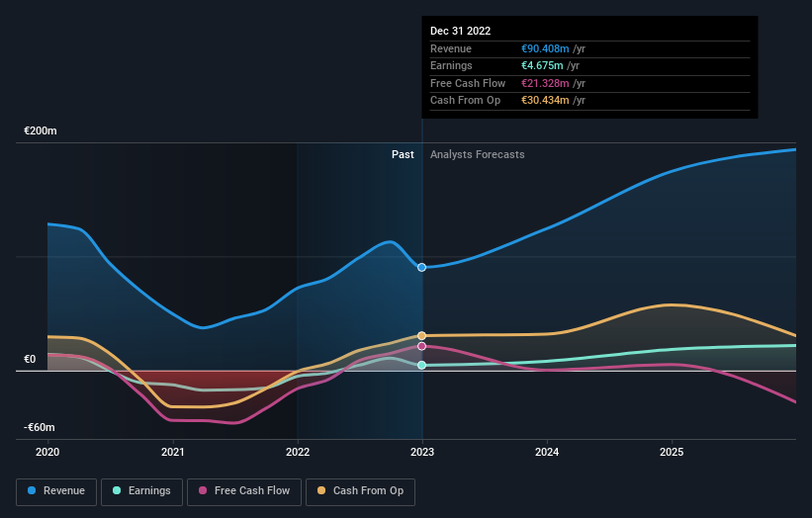Click the Analysts Forecasts label
Image resolution: width=812 pixels, height=518 pixels.
[x=477, y=155]
